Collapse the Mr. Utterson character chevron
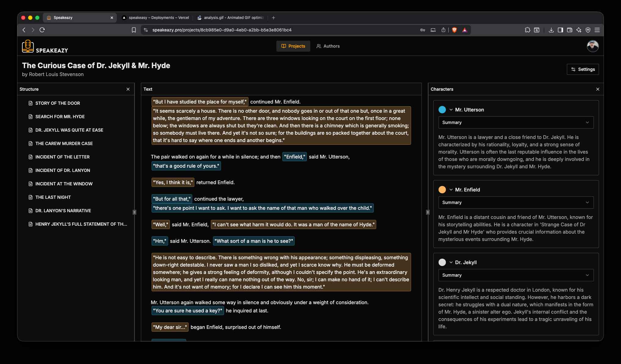 pos(451,110)
